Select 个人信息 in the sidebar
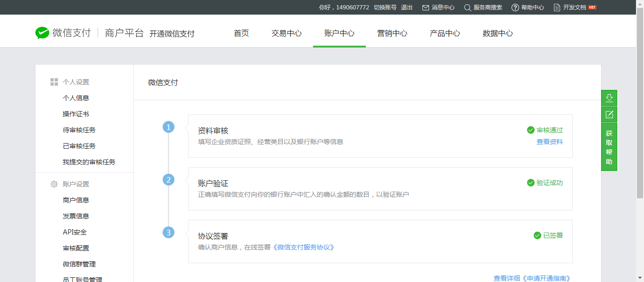The height and width of the screenshot is (282, 644). tap(76, 98)
